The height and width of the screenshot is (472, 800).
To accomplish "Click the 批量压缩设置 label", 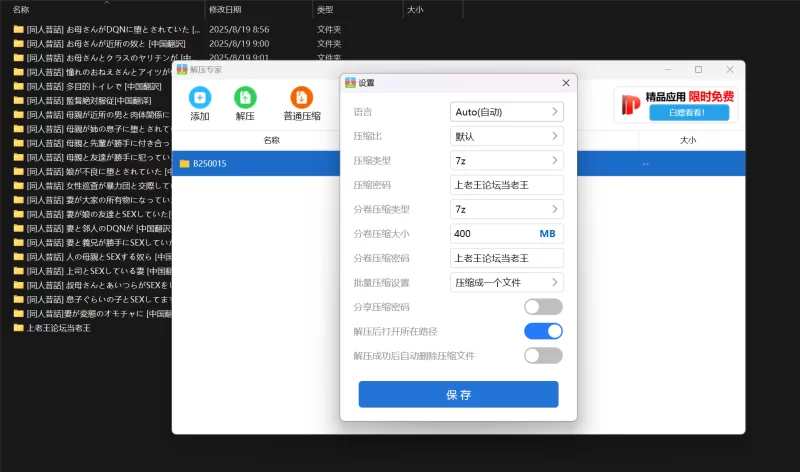I will pos(382,282).
